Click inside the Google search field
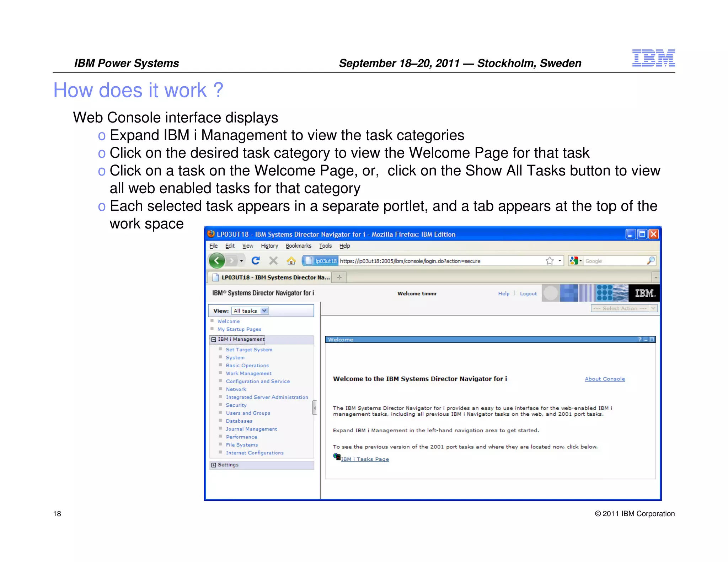 [x=615, y=261]
